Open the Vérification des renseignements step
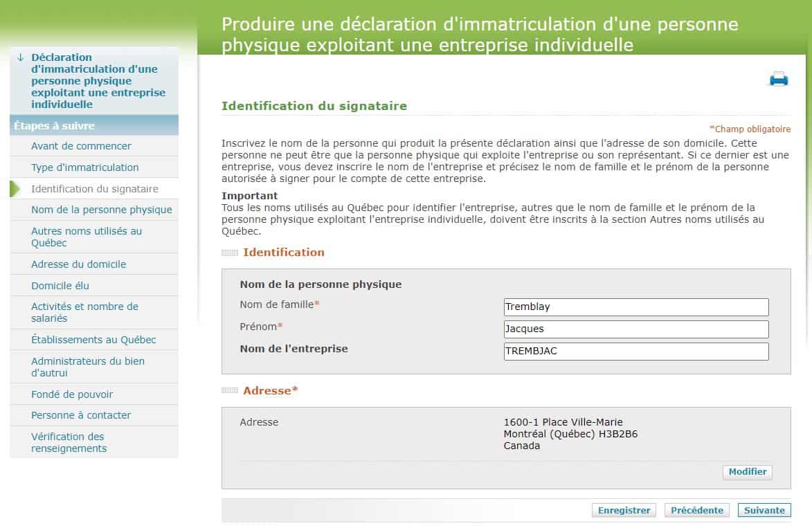This screenshot has width=812, height=528. pos(68,442)
